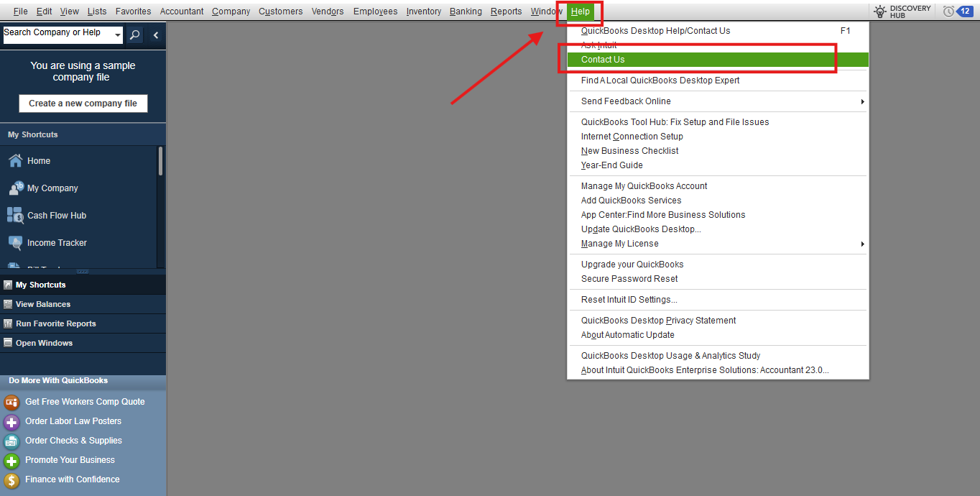Open the Inventory menu

coord(424,12)
